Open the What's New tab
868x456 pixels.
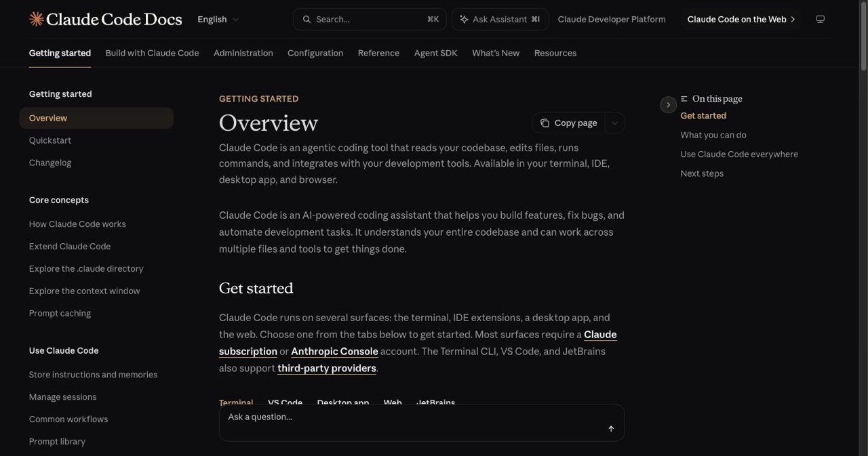pyautogui.click(x=496, y=53)
